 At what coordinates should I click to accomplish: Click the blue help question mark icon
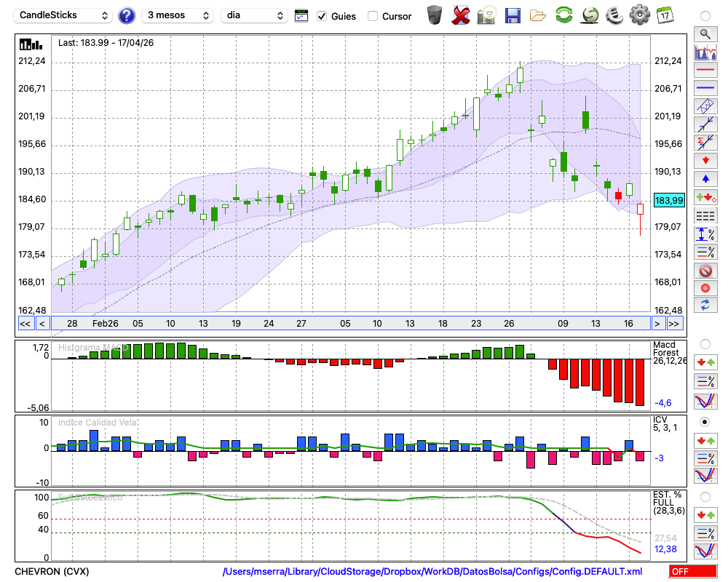tap(126, 16)
